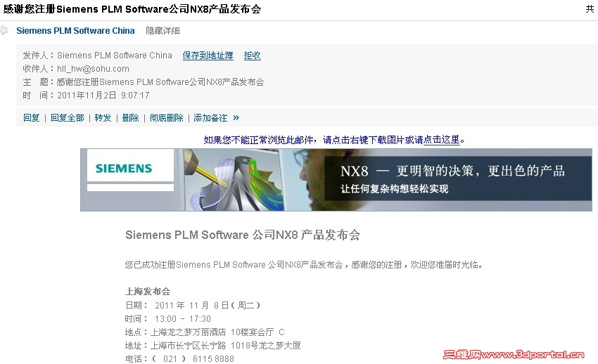Forward the message using 转发

click(x=103, y=118)
